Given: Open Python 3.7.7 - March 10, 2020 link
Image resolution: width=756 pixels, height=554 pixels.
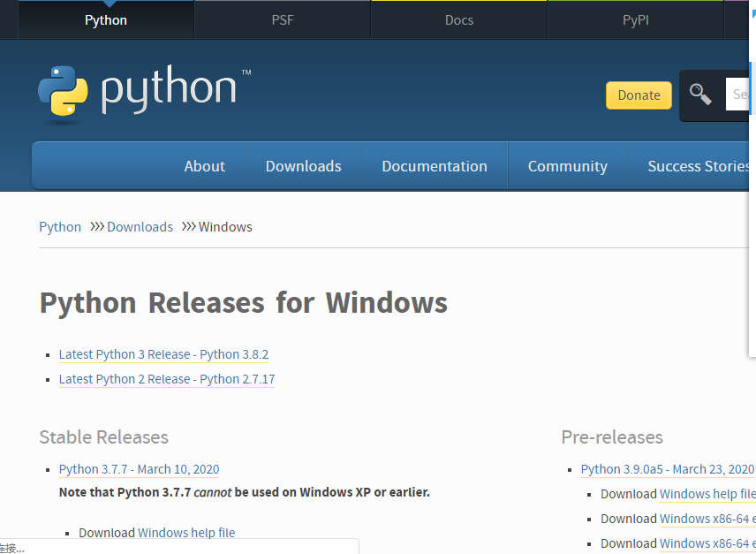Looking at the screenshot, I should point(139,469).
